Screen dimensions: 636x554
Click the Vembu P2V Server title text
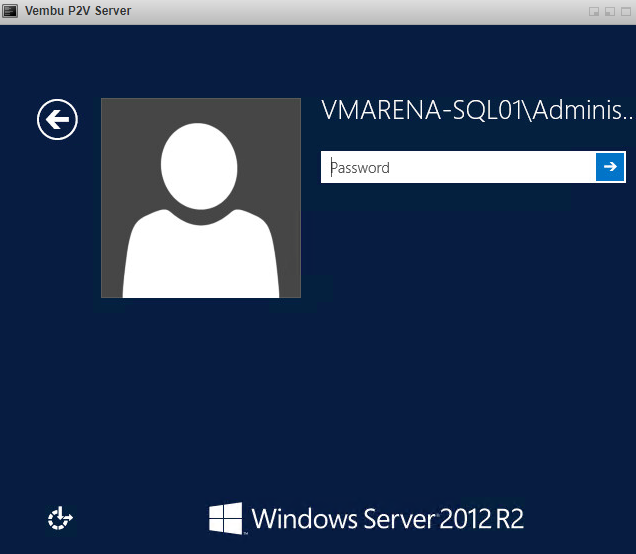tap(78, 11)
